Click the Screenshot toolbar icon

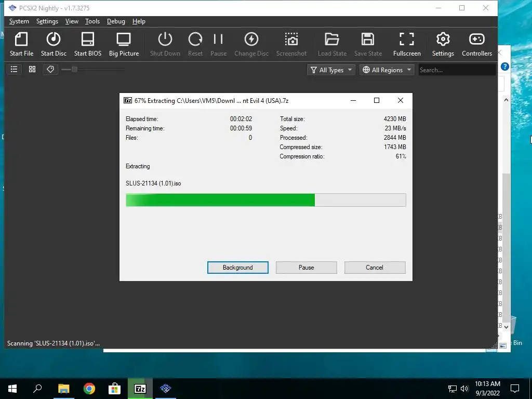(291, 44)
